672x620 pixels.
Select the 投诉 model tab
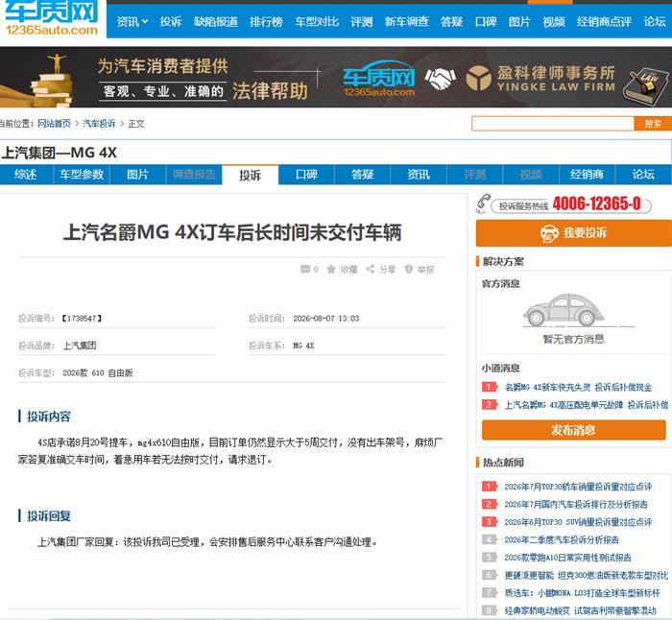(x=251, y=176)
